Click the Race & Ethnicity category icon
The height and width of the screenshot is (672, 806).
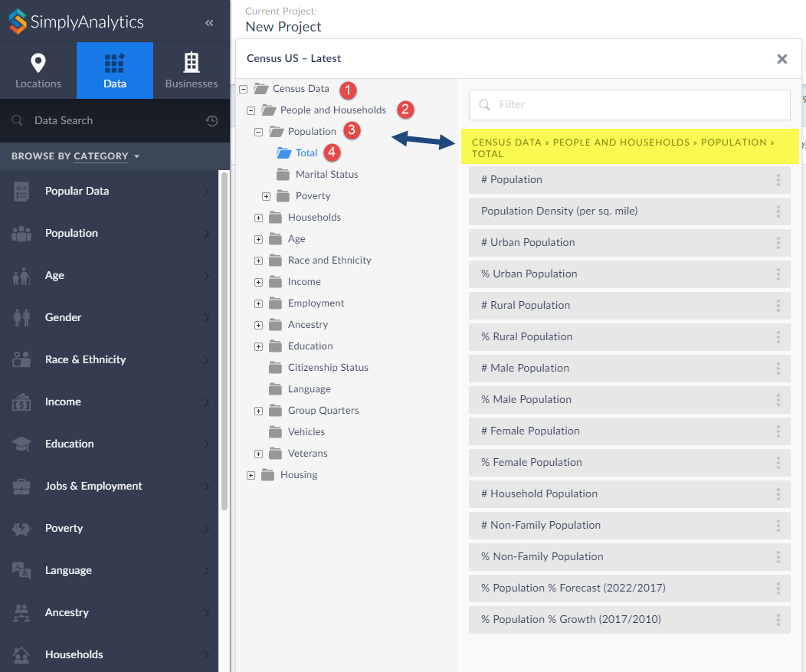pyautogui.click(x=21, y=360)
